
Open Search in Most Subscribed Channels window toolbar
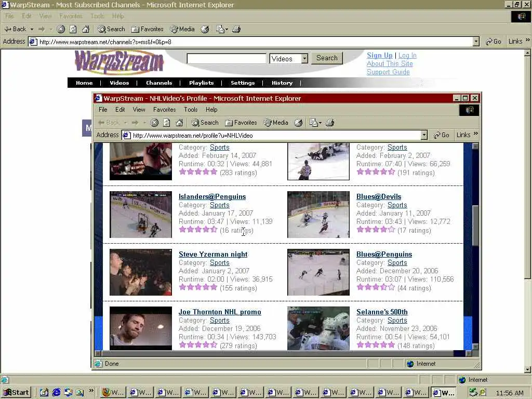coord(112,29)
